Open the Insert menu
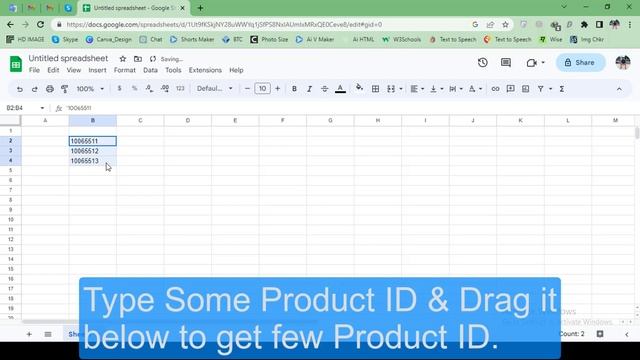640x360 pixels. pyautogui.click(x=97, y=70)
